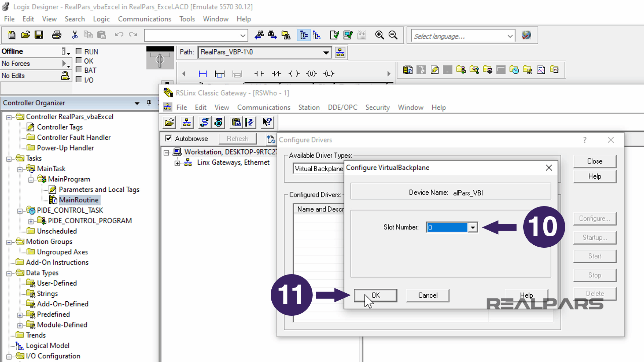Open the RSLinx Security menu
Image resolution: width=644 pixels, height=362 pixels.
(377, 108)
